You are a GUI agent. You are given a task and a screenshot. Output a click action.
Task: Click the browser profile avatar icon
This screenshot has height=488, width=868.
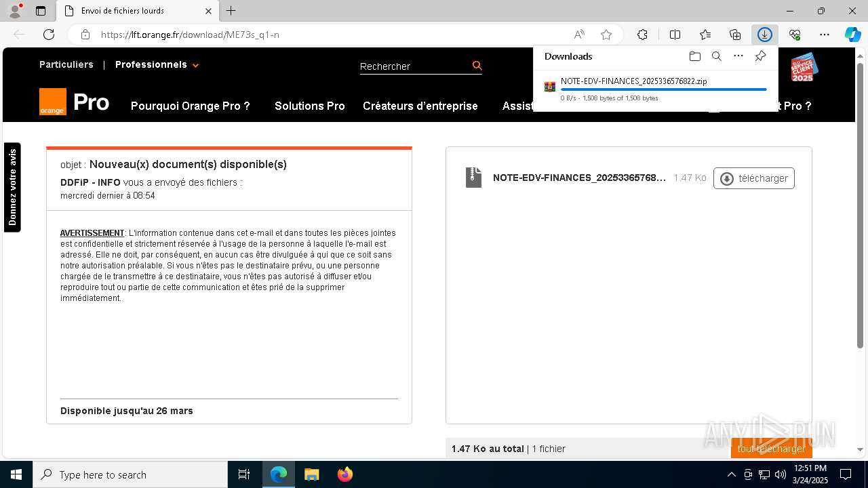coord(14,11)
